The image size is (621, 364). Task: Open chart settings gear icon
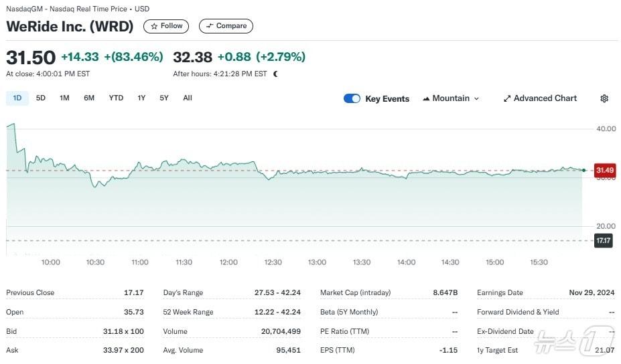[604, 98]
